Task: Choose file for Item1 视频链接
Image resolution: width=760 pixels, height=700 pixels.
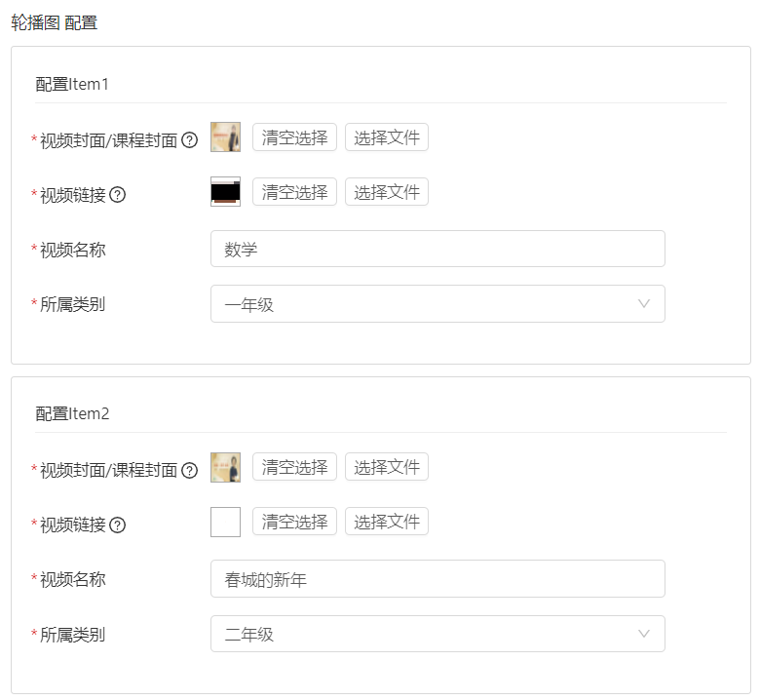Action: (x=387, y=192)
